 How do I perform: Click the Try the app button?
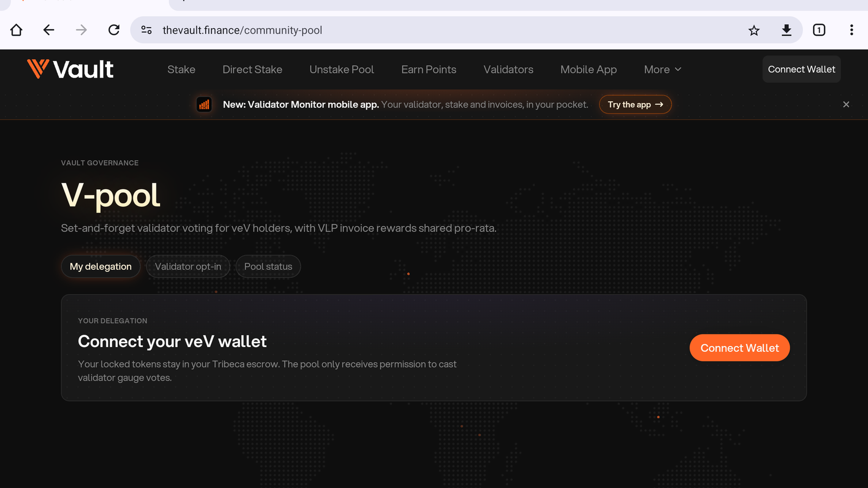[x=635, y=105]
